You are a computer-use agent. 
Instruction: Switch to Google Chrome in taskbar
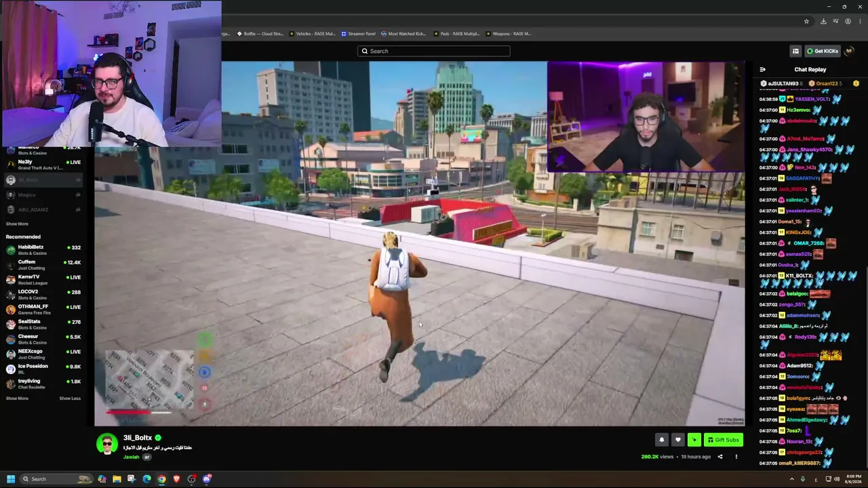coord(161,479)
